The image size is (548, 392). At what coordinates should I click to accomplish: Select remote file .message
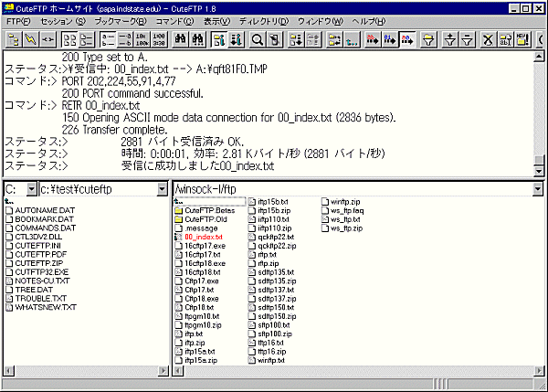click(x=196, y=228)
